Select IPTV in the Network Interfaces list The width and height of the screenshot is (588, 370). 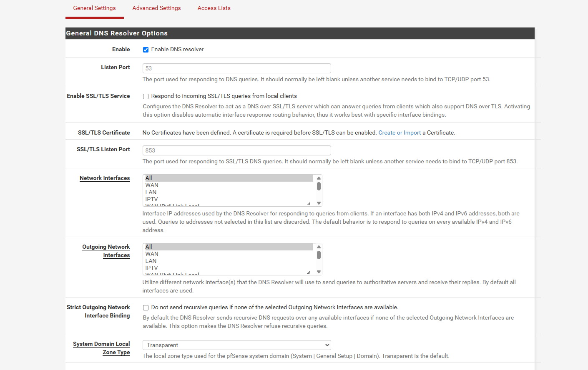click(x=151, y=200)
